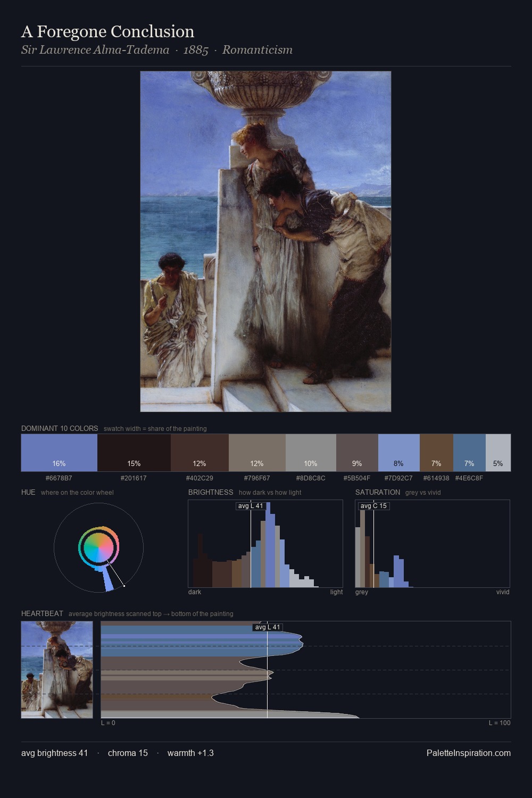The height and width of the screenshot is (798, 532).
Task: Click the 'avg brightness 41' footer stat
Action: coord(54,753)
